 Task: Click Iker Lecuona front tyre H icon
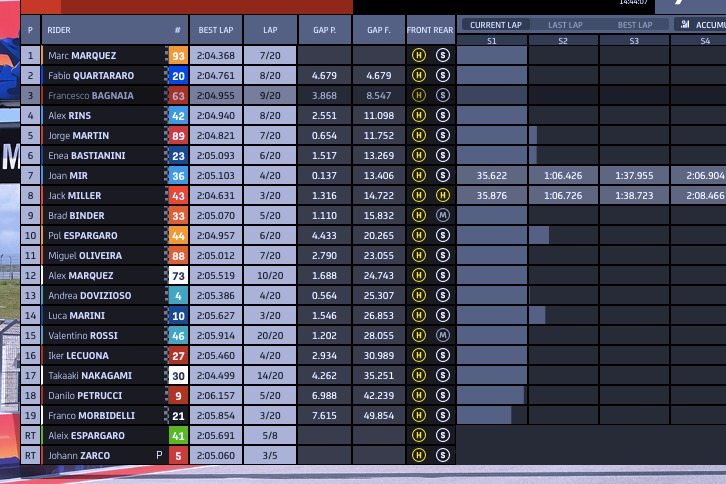(x=419, y=355)
